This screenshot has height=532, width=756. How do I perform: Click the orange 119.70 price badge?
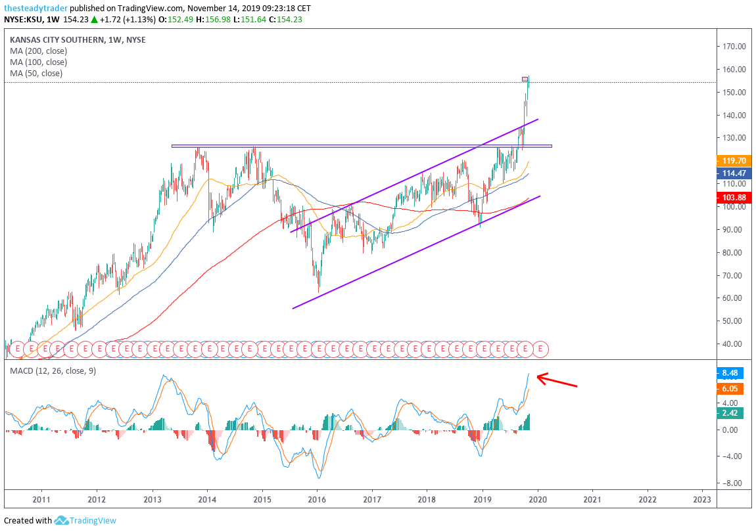(x=734, y=161)
